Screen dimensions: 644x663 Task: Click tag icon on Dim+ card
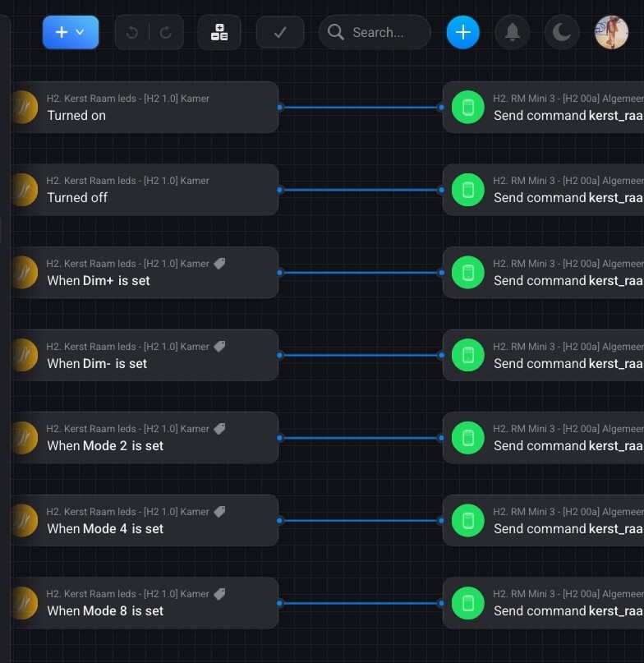click(x=219, y=264)
